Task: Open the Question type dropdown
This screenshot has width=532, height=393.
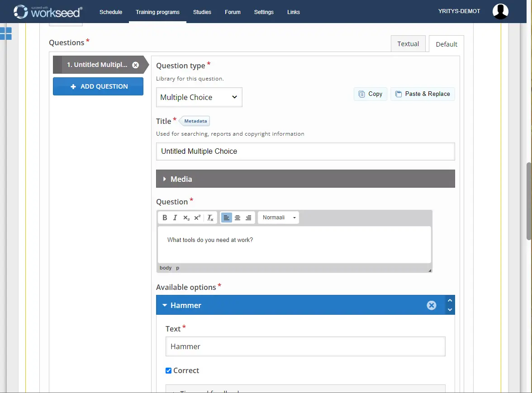Action: (199, 97)
